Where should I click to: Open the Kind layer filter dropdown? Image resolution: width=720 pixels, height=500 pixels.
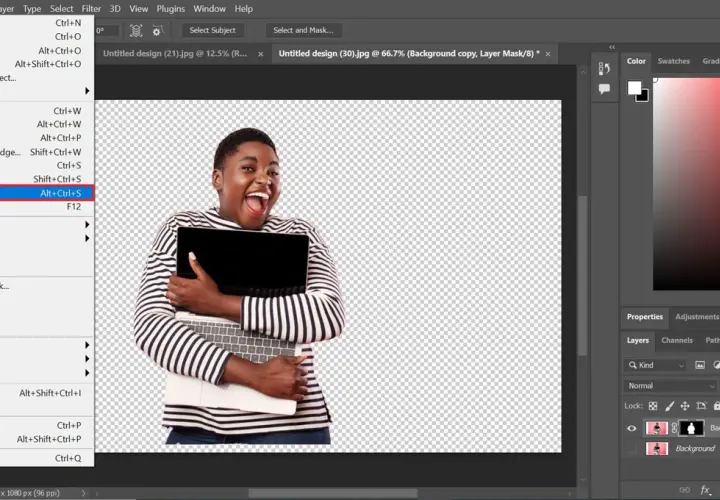[x=656, y=365]
